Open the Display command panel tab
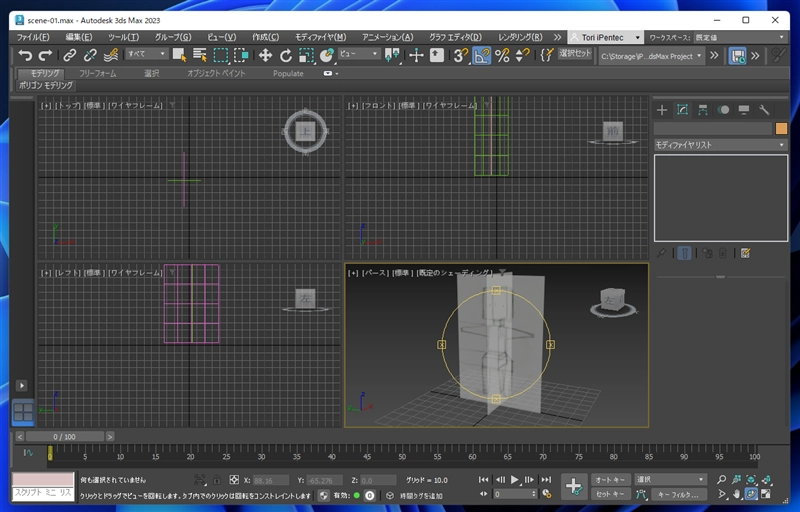Screen dimensions: 800x512 743,110
